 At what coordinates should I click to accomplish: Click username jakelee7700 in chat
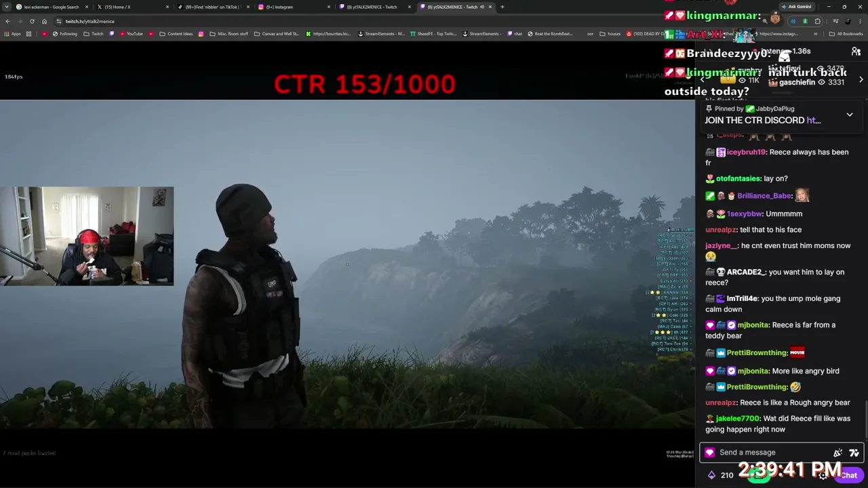point(738,418)
